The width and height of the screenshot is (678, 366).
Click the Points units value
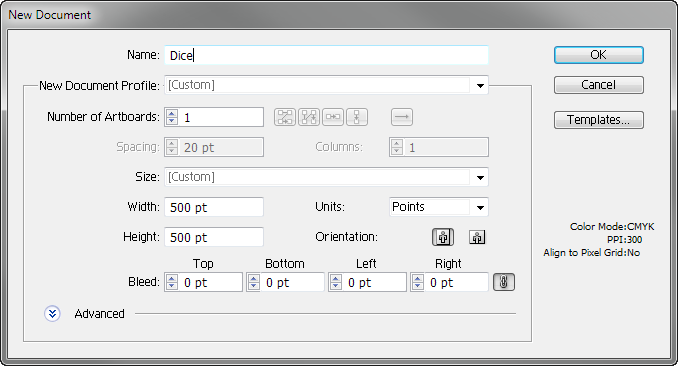tap(408, 207)
